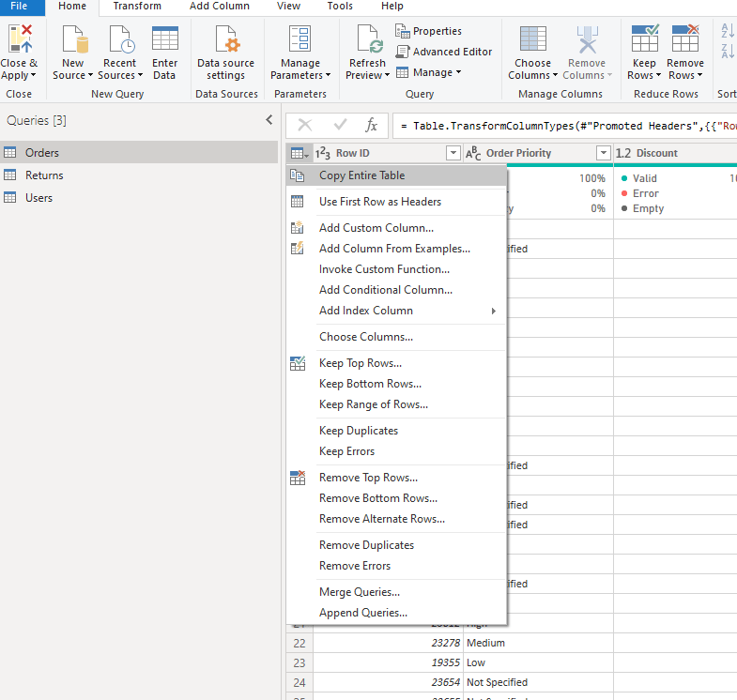Image resolution: width=737 pixels, height=700 pixels.
Task: Click the Discount 1.2 type icon
Action: [x=623, y=153]
